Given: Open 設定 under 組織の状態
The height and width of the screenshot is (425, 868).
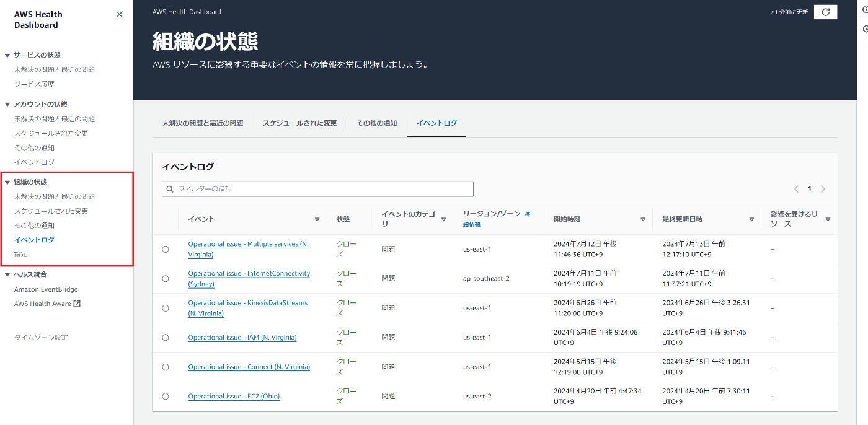Looking at the screenshot, I should click(x=20, y=255).
